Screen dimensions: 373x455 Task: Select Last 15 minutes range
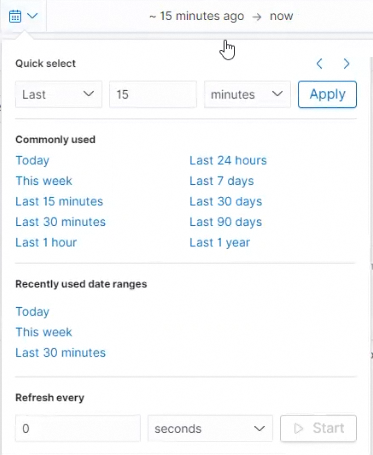click(59, 201)
